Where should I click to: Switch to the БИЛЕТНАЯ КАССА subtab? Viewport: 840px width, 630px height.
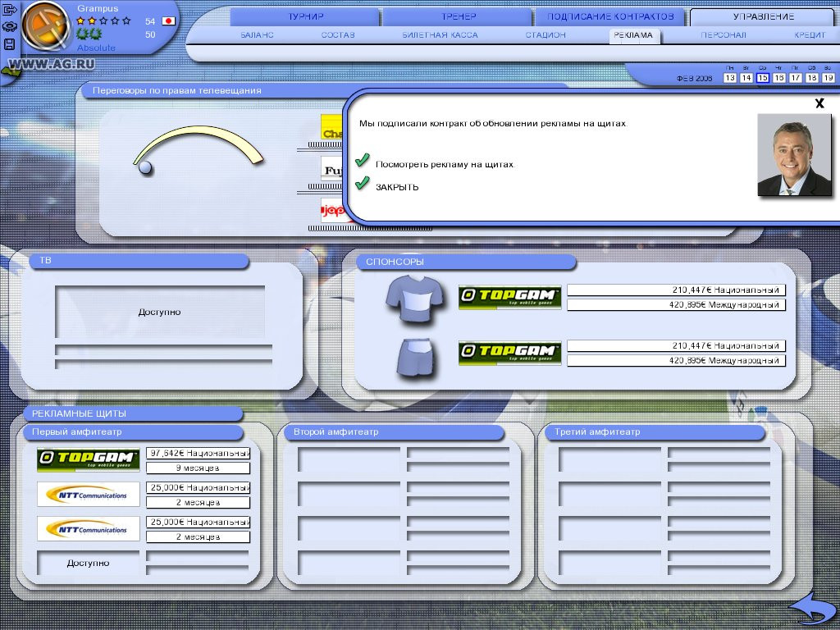click(440, 34)
